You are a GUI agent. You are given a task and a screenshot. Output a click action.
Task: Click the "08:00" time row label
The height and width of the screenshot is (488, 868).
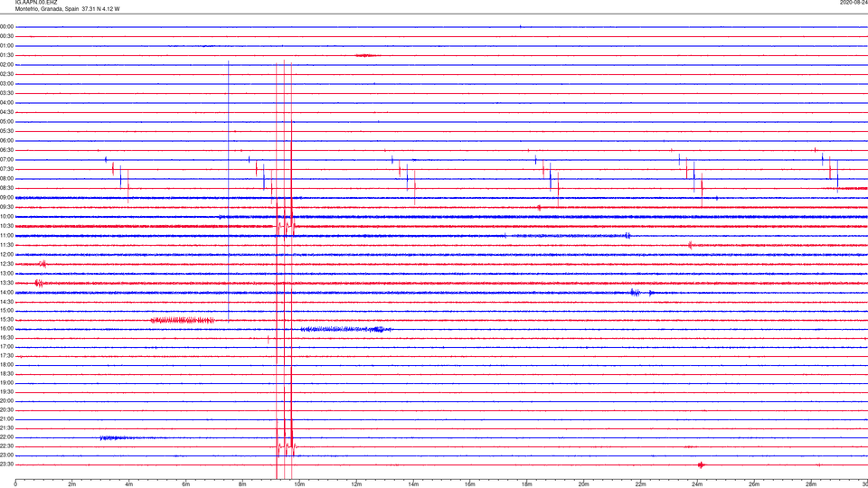click(x=7, y=179)
